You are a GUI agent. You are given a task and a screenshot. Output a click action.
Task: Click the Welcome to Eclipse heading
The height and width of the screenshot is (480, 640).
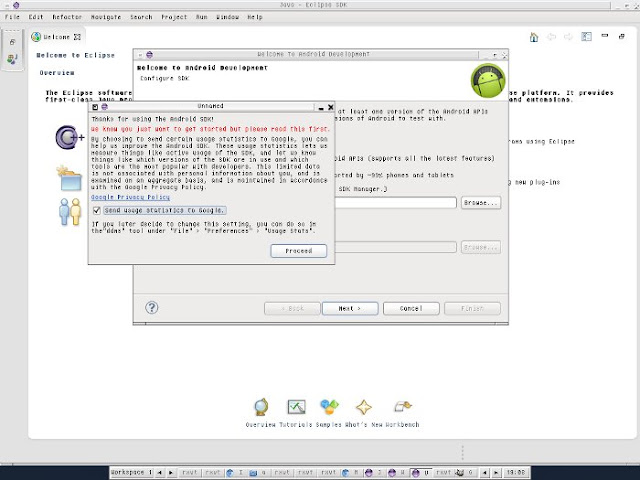pyautogui.click(x=76, y=55)
